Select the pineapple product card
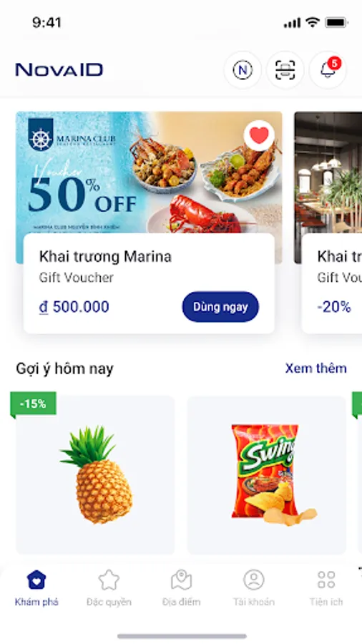The image size is (362, 644). pos(95,475)
